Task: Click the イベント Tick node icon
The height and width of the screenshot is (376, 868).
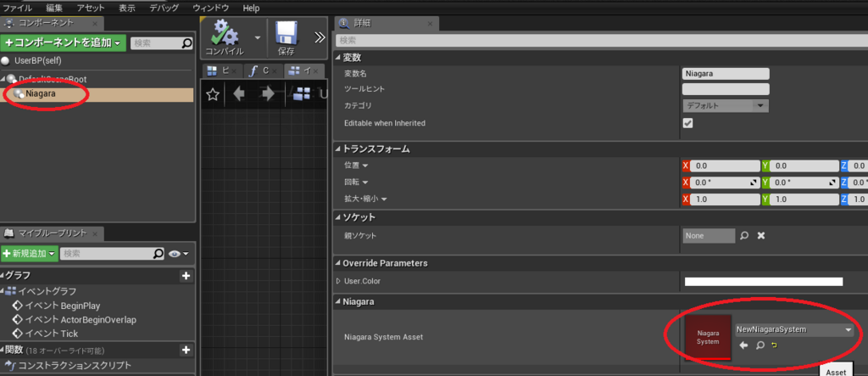Action: (17, 334)
